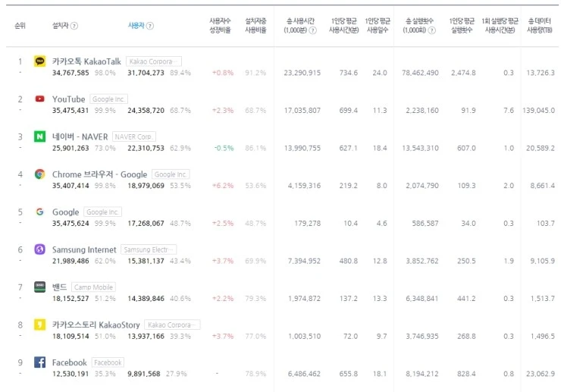Click the Samsung Electr publisher tag
Image resolution: width=561 pixels, height=392 pixels.
149,249
